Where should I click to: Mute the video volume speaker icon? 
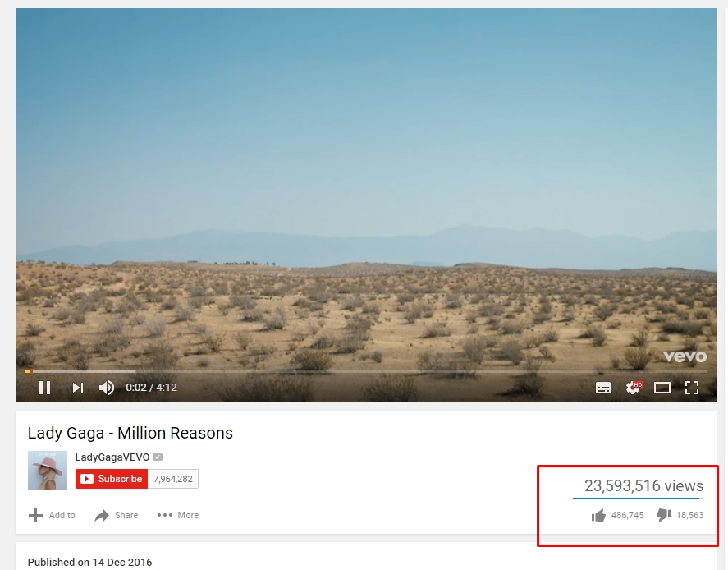click(107, 388)
